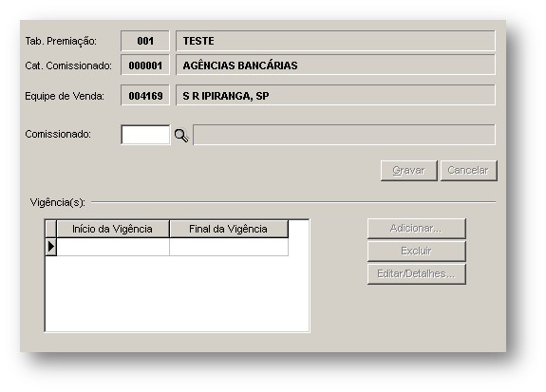Screen dimensions: 546x392
Task: Select the empty Final da Vigência cell
Action: click(229, 247)
